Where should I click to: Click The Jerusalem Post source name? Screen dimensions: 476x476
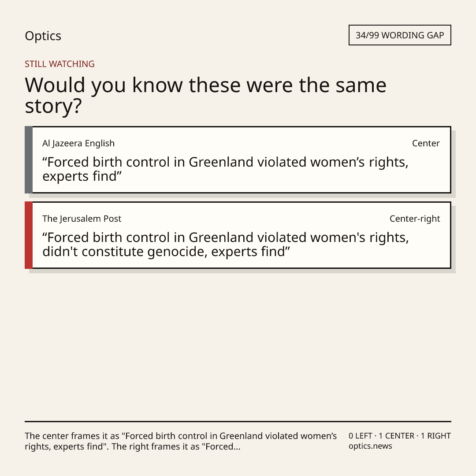tap(82, 219)
